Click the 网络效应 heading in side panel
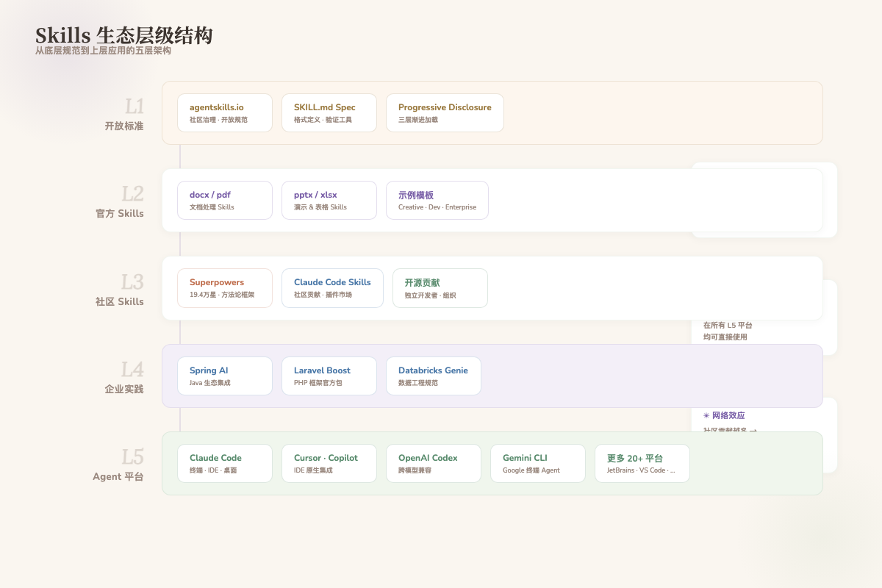 [724, 415]
